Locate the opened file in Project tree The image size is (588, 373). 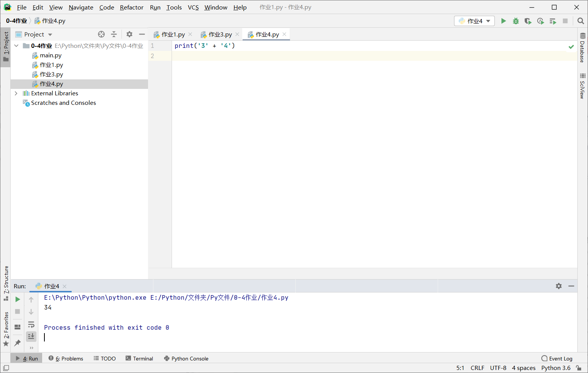[101, 34]
